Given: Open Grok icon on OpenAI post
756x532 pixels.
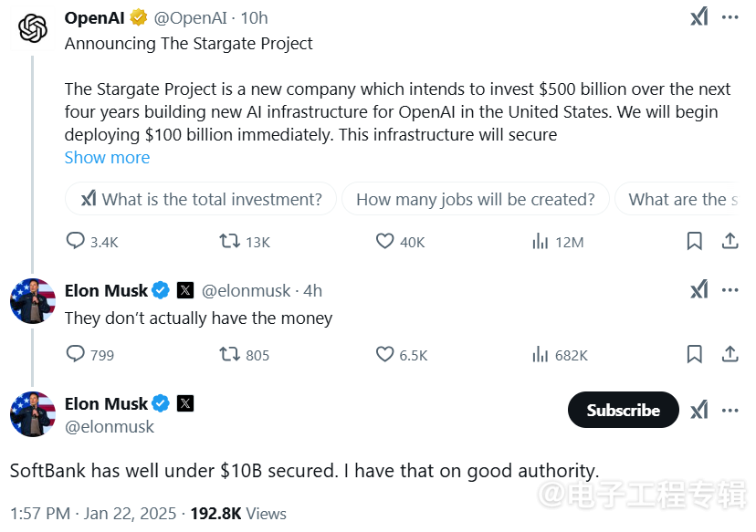Looking at the screenshot, I should (698, 17).
